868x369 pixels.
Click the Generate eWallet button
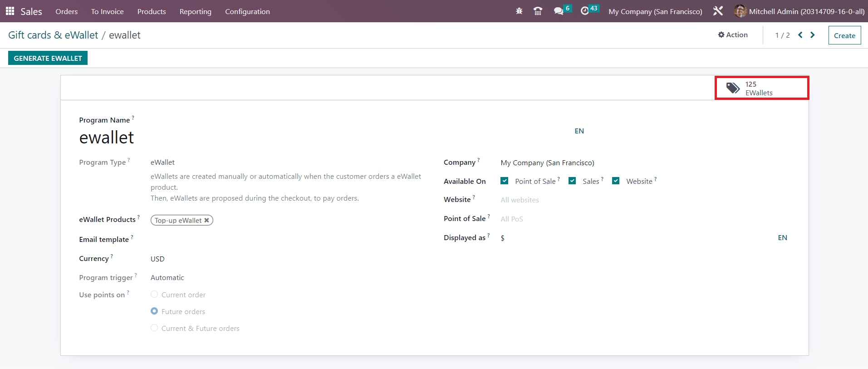pyautogui.click(x=48, y=58)
